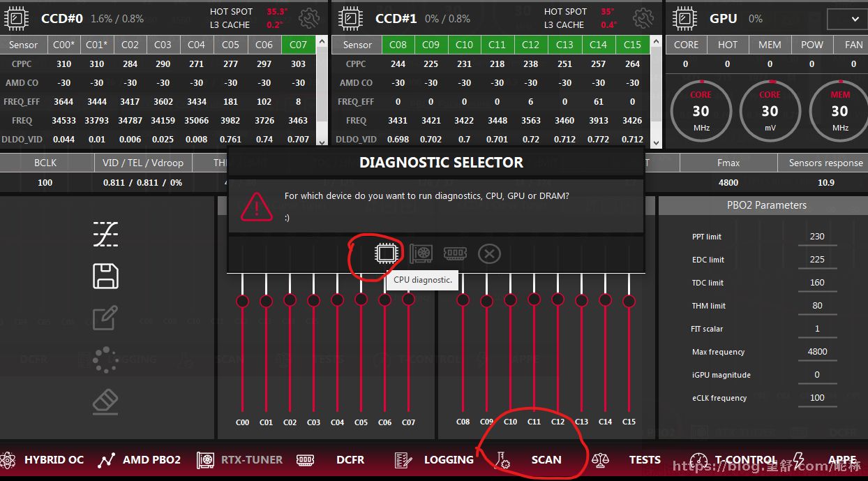Choose the CPU diagnostic chip icon
The width and height of the screenshot is (868, 481).
point(386,253)
